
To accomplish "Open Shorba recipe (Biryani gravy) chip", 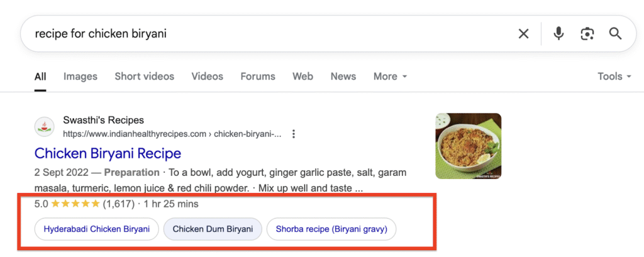I will click(x=331, y=229).
